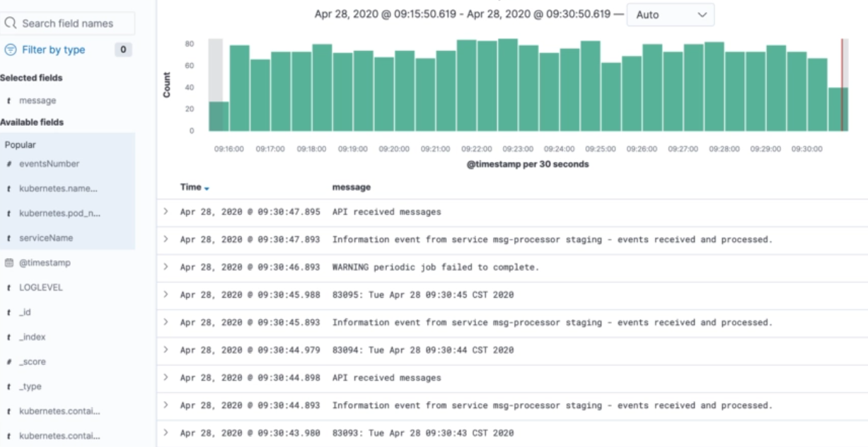Open the Auto interval dropdown
The width and height of the screenshot is (868, 447).
pyautogui.click(x=670, y=15)
